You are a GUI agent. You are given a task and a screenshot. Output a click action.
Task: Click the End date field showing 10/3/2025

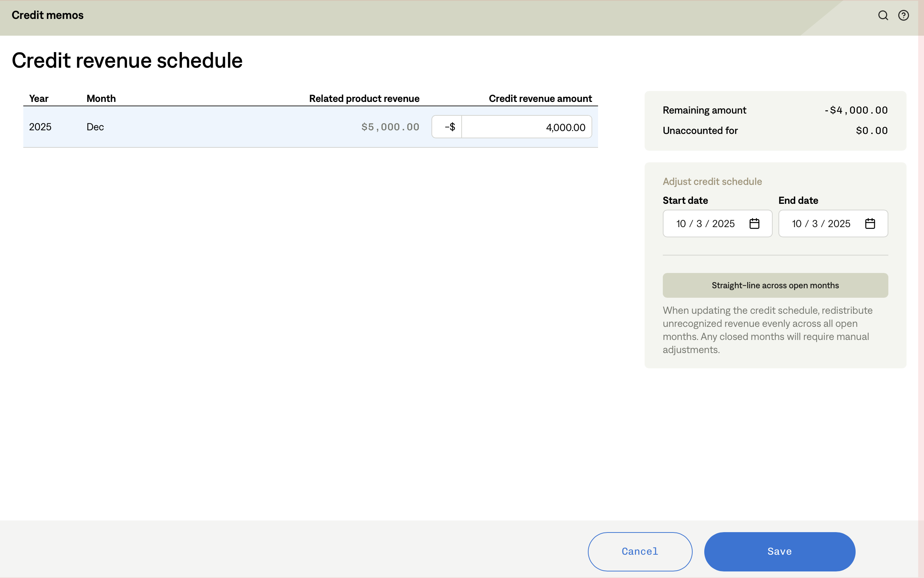821,223
